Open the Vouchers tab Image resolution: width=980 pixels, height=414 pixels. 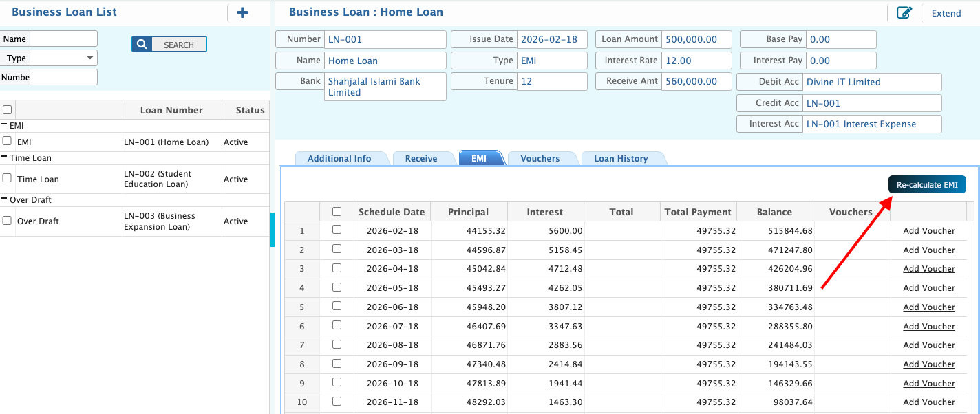click(x=540, y=158)
